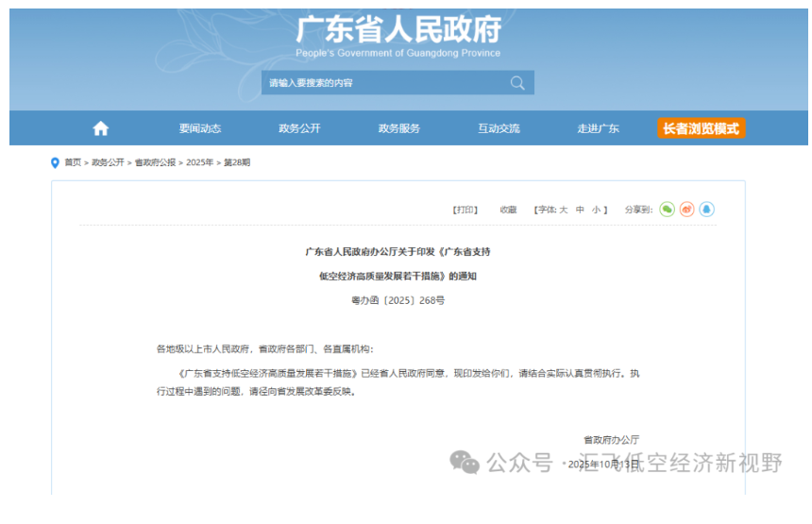Share article via Weibo icon
Image resolution: width=812 pixels, height=524 pixels.
tap(686, 210)
